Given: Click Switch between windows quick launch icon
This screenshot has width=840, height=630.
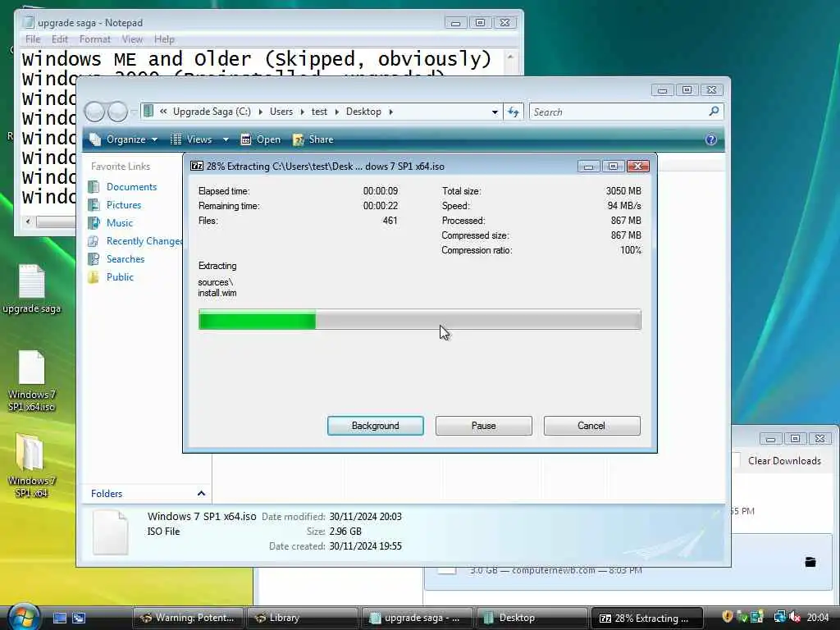Looking at the screenshot, I should click(79, 619).
